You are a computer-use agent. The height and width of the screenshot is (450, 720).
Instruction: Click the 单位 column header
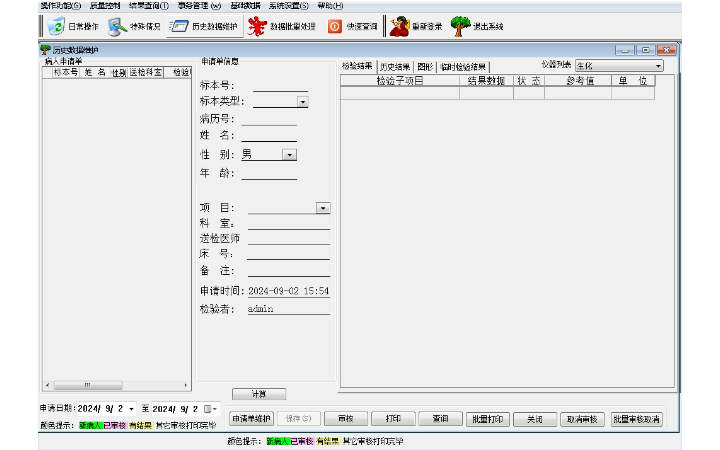coord(633,81)
